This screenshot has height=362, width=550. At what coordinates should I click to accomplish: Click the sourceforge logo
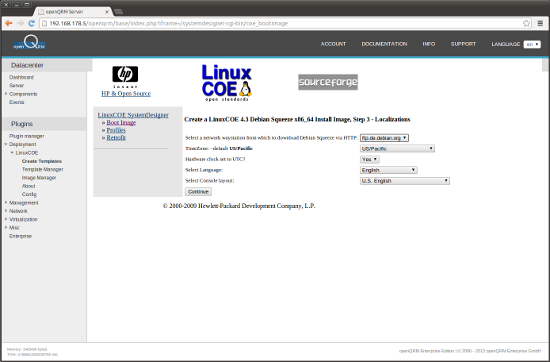328,82
